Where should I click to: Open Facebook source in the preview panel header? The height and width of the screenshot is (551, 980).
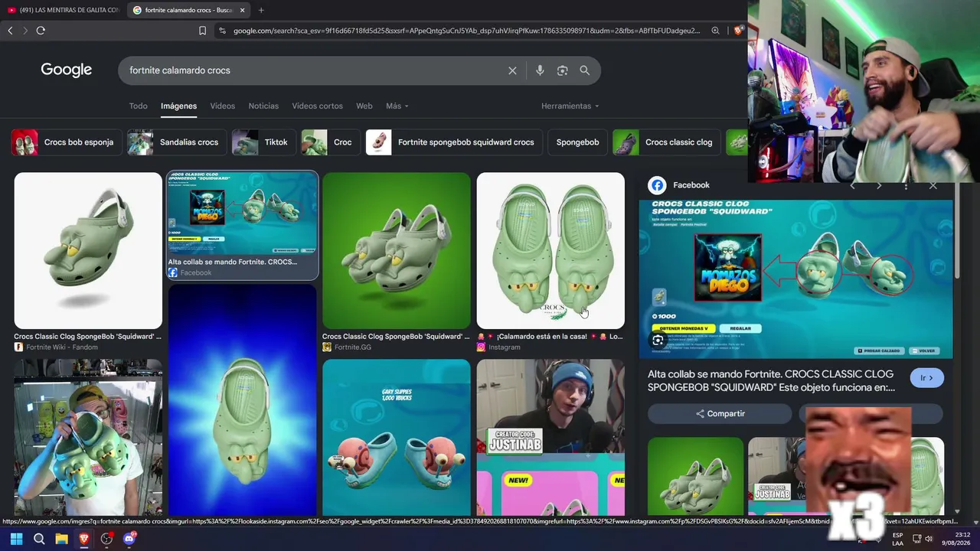(679, 185)
